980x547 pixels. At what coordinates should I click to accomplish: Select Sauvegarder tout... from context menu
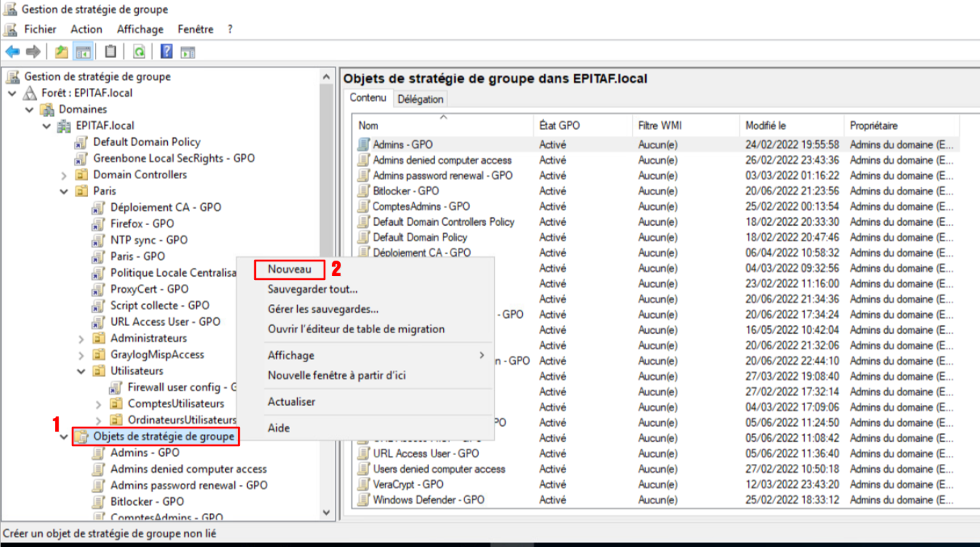click(312, 288)
